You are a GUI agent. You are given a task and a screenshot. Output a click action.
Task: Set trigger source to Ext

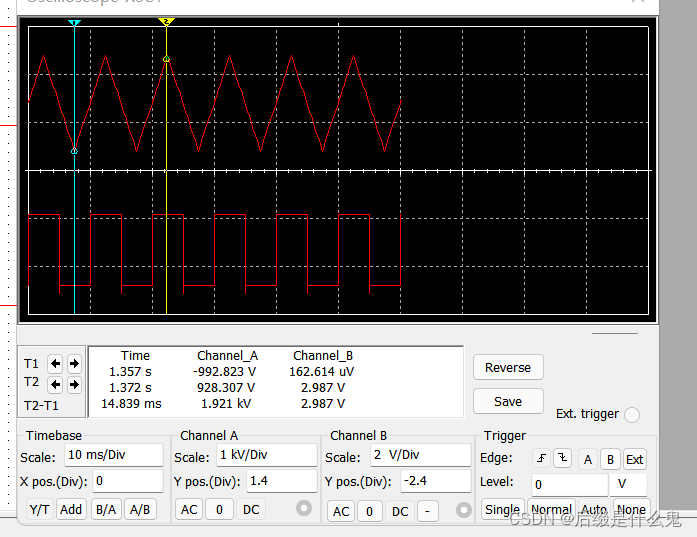pos(634,459)
